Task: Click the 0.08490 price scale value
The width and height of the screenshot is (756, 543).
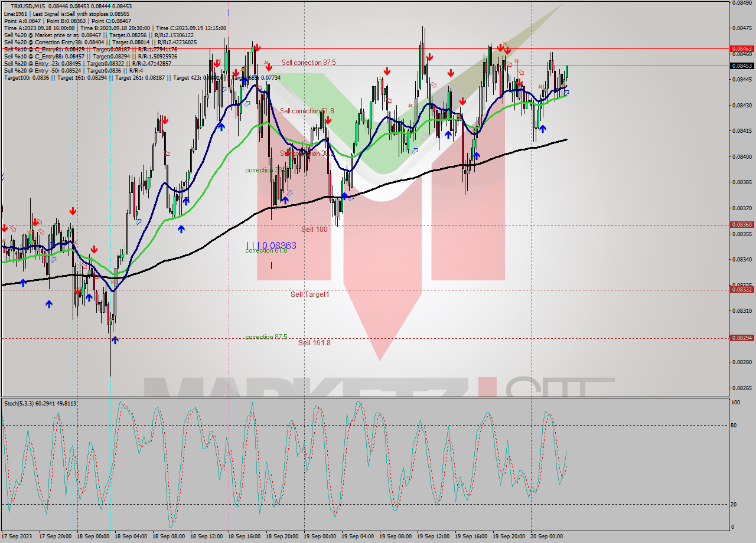Action: [x=742, y=2]
